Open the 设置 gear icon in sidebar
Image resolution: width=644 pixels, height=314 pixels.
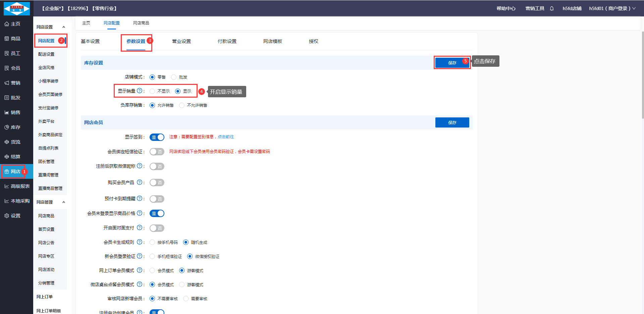point(7,216)
